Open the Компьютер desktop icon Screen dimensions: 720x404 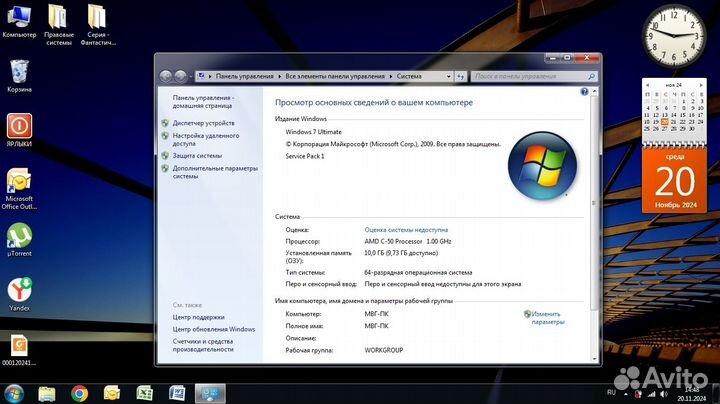(x=19, y=22)
